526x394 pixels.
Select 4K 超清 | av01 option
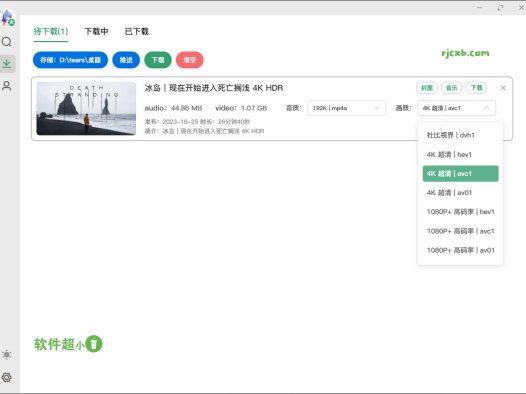pyautogui.click(x=460, y=193)
